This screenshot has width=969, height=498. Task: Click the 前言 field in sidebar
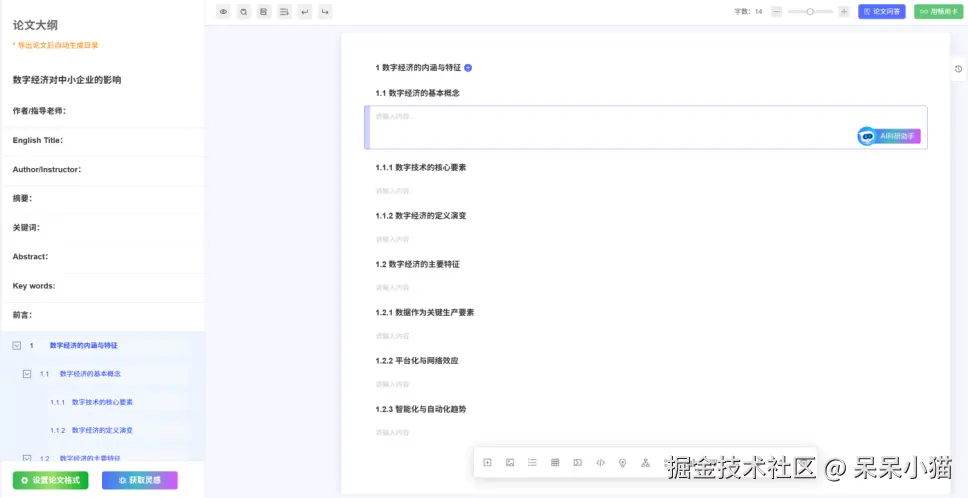pos(103,315)
